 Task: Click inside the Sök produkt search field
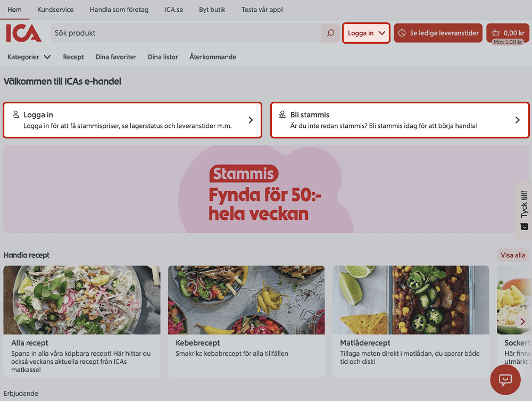pos(186,33)
